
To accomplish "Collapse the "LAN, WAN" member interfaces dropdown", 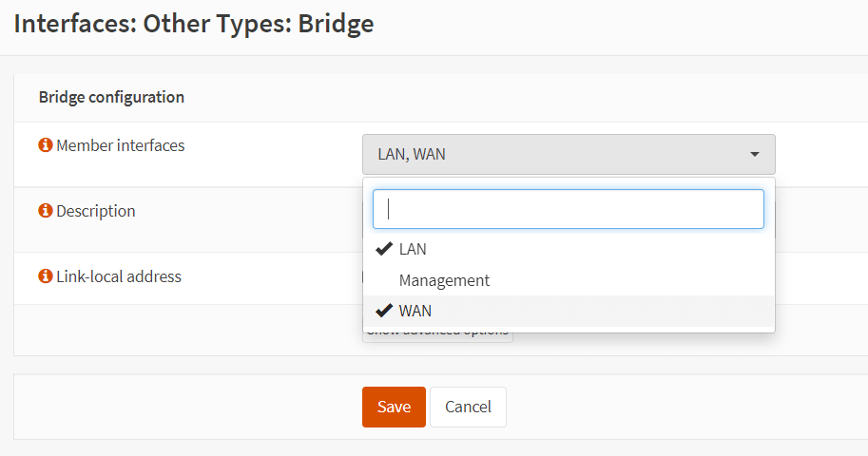I will coord(568,154).
